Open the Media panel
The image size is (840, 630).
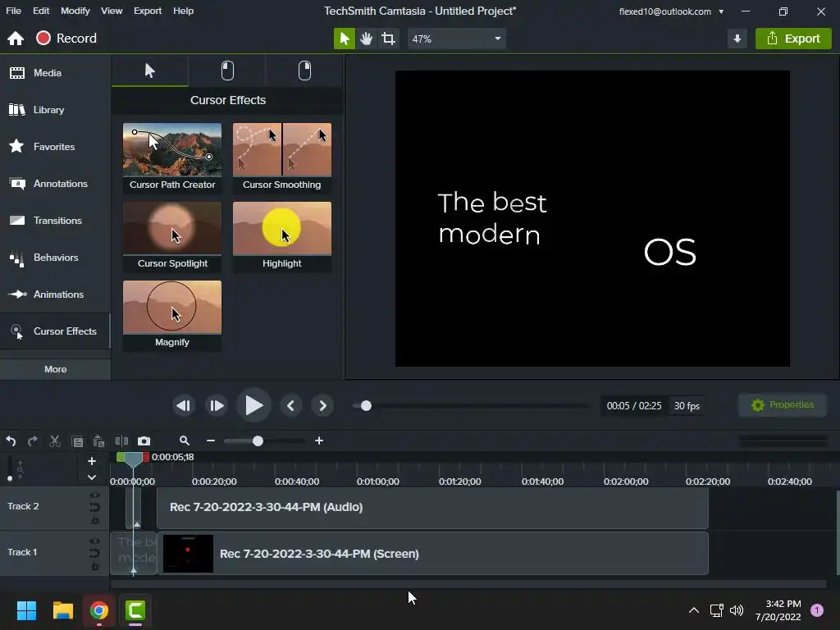click(x=55, y=73)
